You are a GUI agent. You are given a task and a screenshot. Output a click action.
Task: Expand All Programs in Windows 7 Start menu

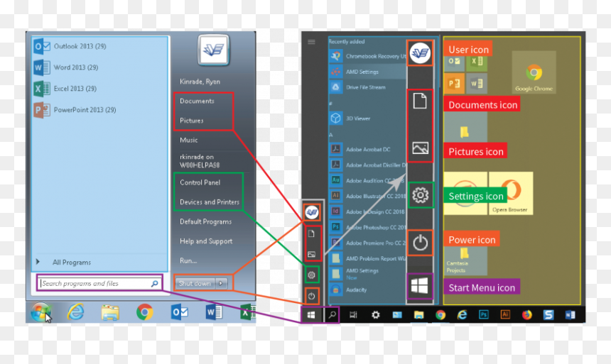[63, 262]
